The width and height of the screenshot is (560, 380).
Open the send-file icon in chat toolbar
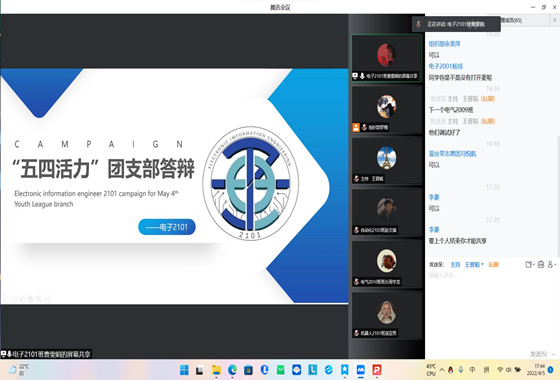[x=529, y=265]
